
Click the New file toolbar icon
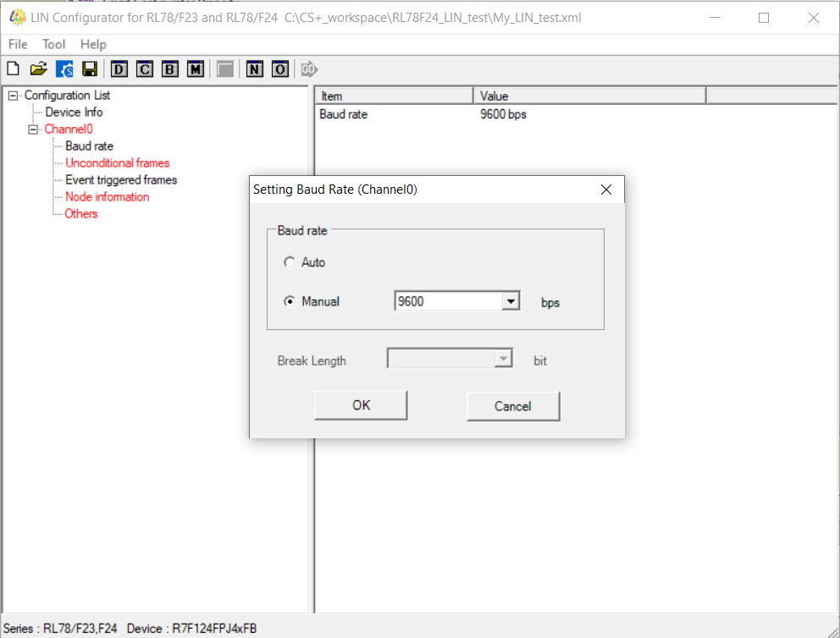point(14,69)
